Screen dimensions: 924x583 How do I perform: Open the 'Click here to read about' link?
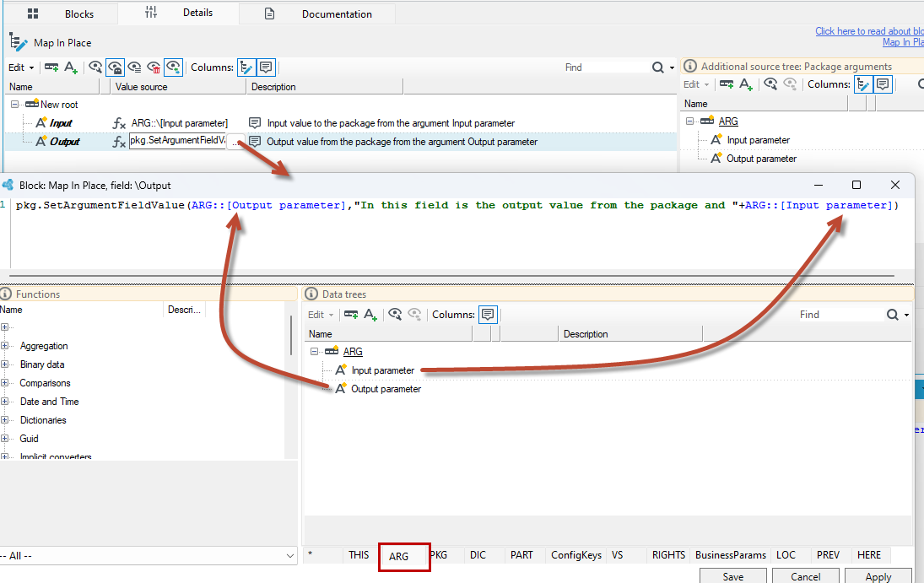coord(870,31)
